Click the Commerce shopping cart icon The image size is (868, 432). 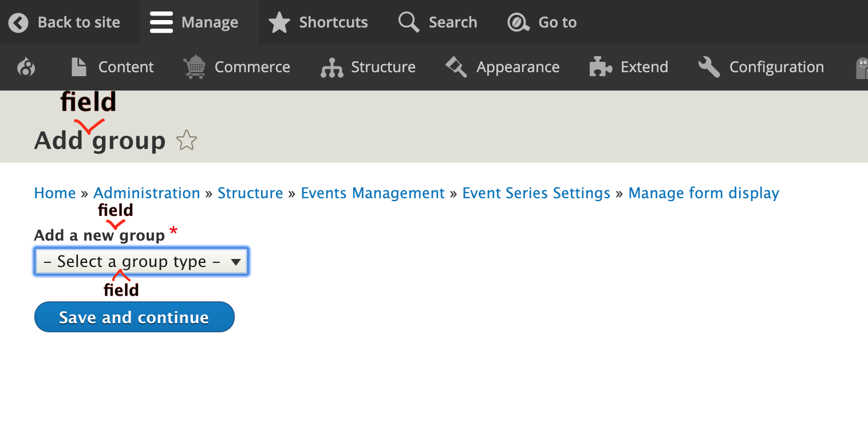tap(195, 67)
